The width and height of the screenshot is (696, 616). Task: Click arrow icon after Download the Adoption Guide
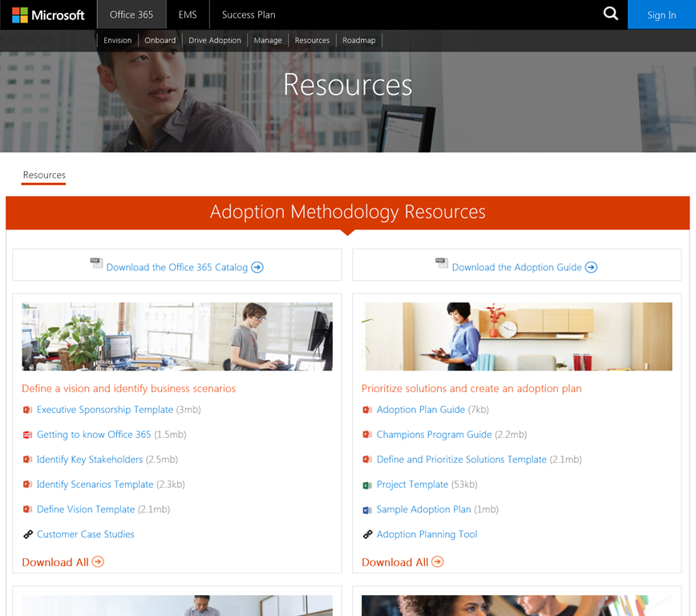[591, 267]
